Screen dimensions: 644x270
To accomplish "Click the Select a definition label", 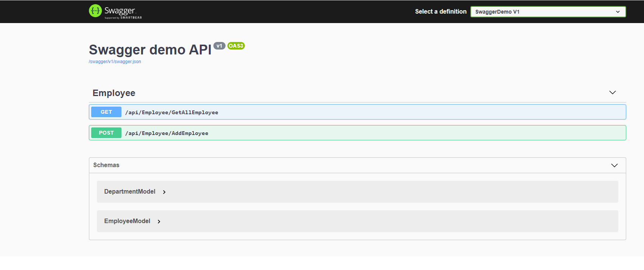I will pyautogui.click(x=441, y=12).
